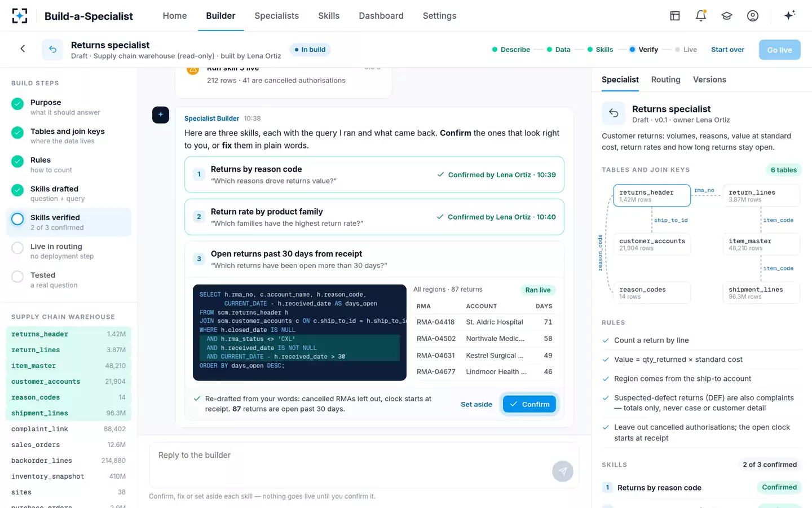Open the Home tab
The height and width of the screenshot is (508, 812).
[175, 16]
